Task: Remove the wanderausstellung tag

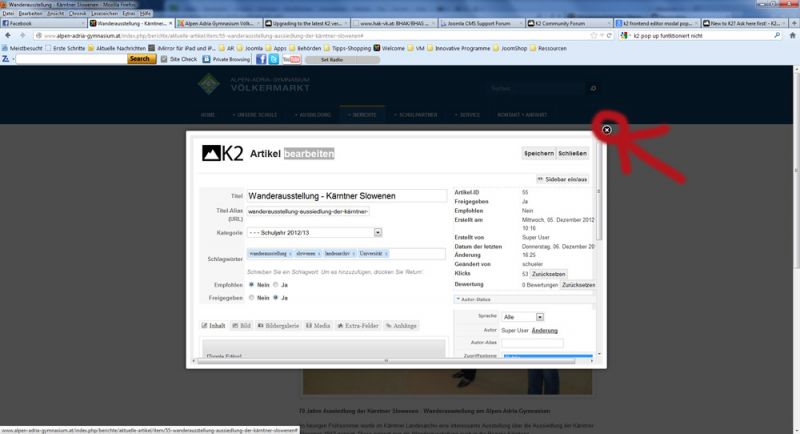Action: tap(290, 253)
